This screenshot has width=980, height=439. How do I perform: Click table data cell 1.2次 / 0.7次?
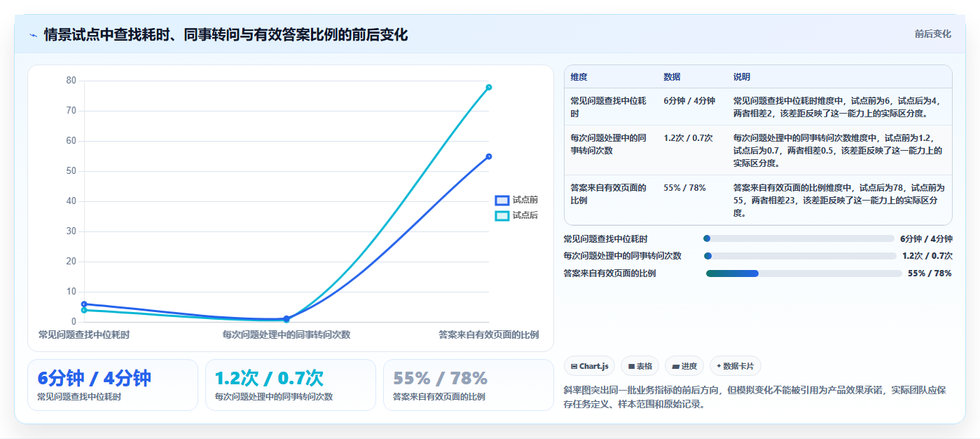pyautogui.click(x=689, y=138)
